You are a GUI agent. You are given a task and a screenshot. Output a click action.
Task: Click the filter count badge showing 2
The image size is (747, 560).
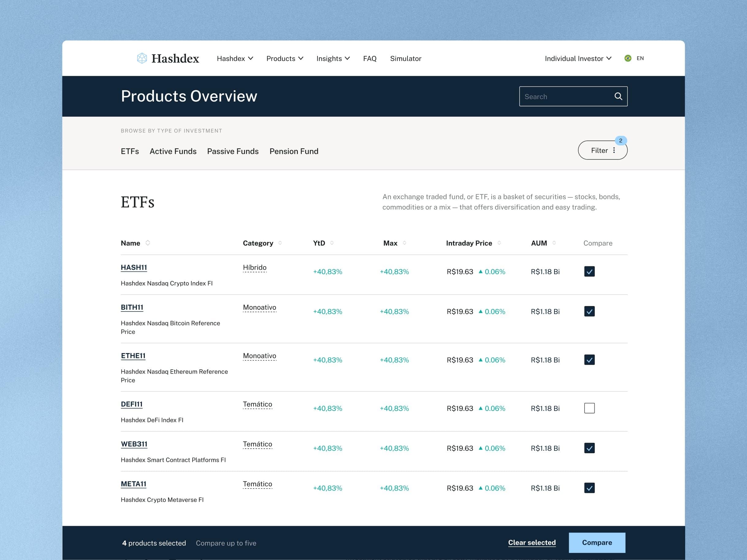[621, 141]
